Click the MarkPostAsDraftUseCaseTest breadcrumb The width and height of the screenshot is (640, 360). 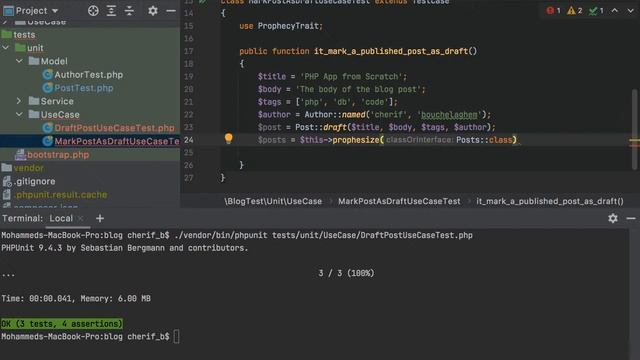[399, 201]
